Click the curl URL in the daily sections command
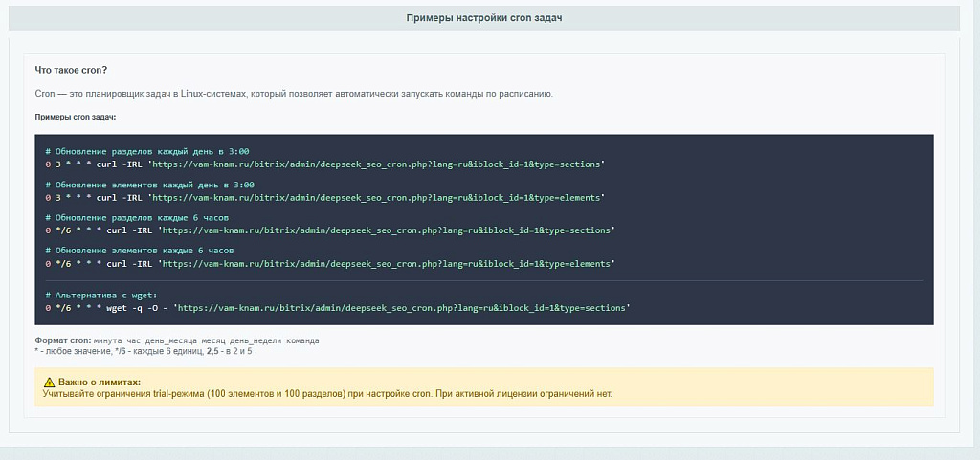Image resolution: width=980 pixels, height=460 pixels. [377, 164]
